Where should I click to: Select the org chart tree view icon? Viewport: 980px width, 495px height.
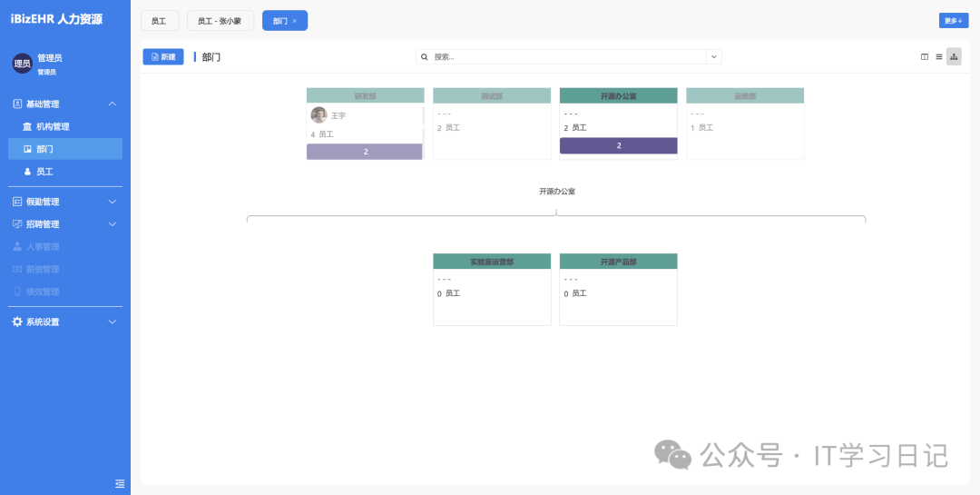[954, 57]
